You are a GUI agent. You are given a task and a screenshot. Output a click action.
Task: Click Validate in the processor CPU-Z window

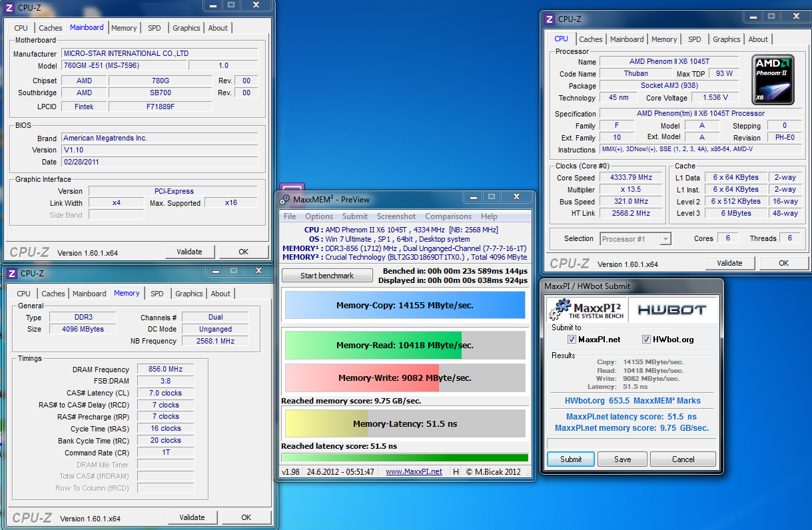(x=730, y=263)
